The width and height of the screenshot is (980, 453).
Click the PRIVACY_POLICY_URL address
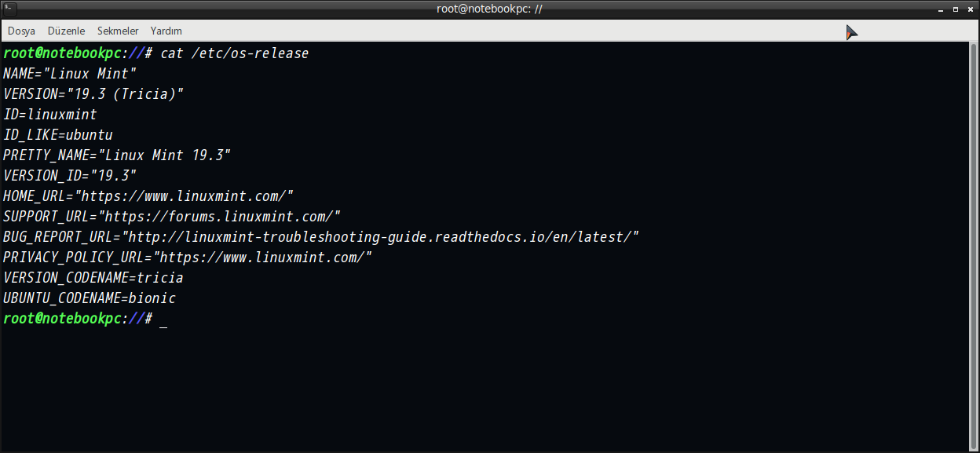pyautogui.click(x=262, y=258)
